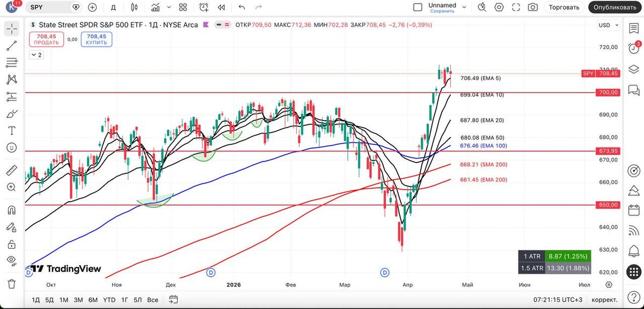Select the 5Л date range
The height and width of the screenshot is (309, 644).
pos(138,299)
